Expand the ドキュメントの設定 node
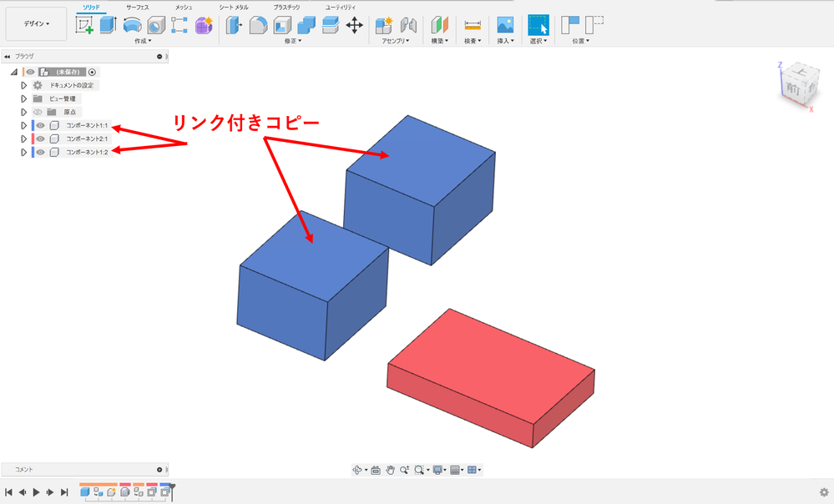This screenshot has height=504, width=834. click(x=23, y=85)
